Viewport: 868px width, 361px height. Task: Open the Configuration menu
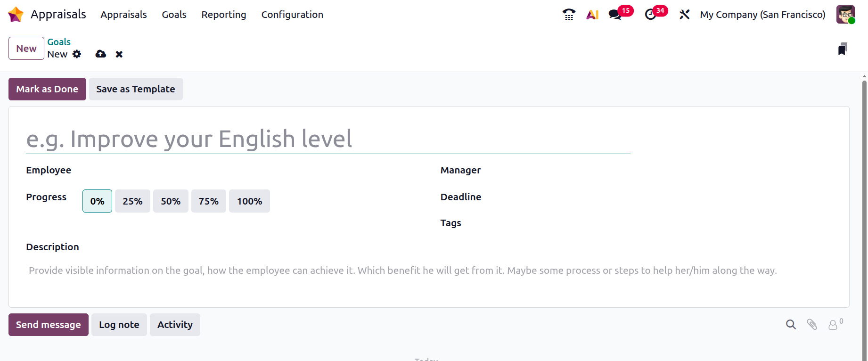tap(292, 15)
